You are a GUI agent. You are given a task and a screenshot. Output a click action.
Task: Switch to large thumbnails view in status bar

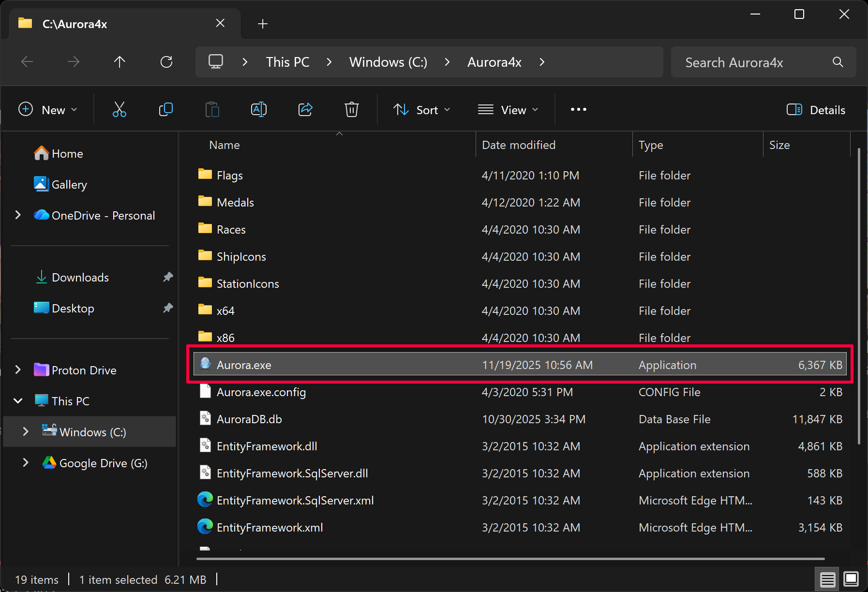coord(851,578)
